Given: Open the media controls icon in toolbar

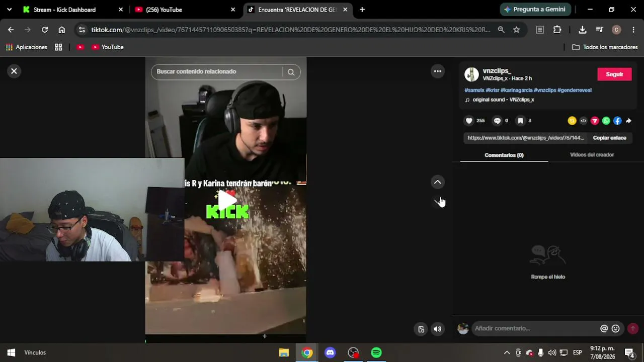Looking at the screenshot, I should [x=599, y=30].
